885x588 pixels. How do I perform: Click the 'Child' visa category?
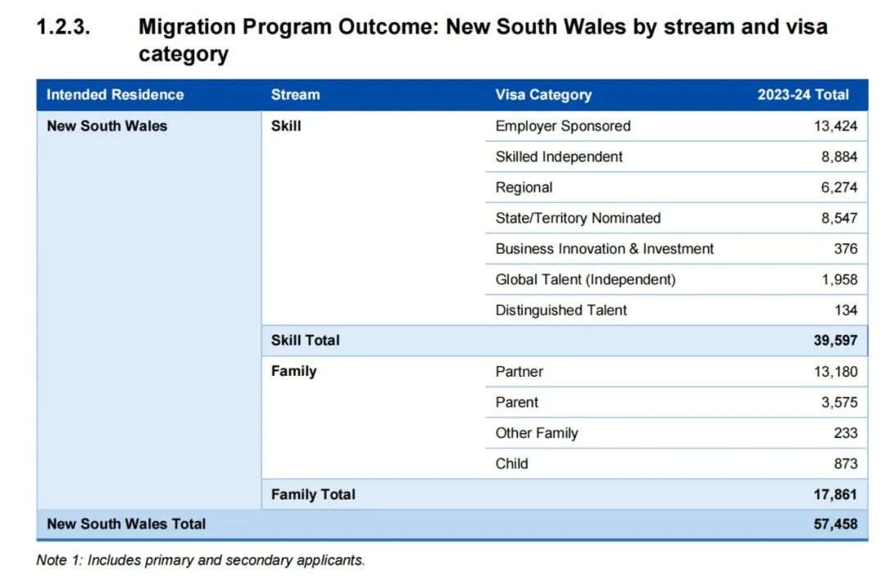pyautogui.click(x=511, y=464)
